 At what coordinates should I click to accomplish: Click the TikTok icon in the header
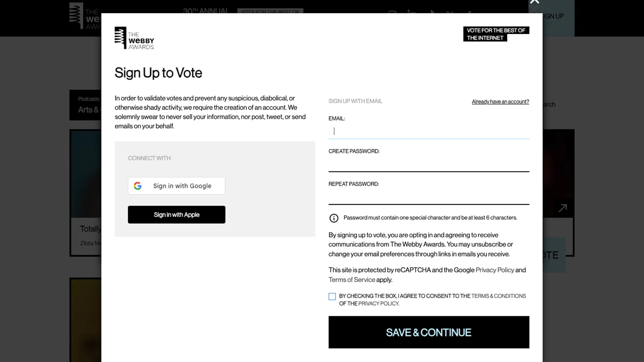coord(432,14)
